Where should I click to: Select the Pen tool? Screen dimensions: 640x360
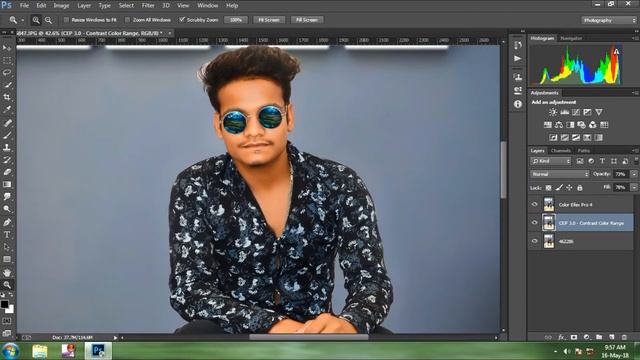pos(7,222)
